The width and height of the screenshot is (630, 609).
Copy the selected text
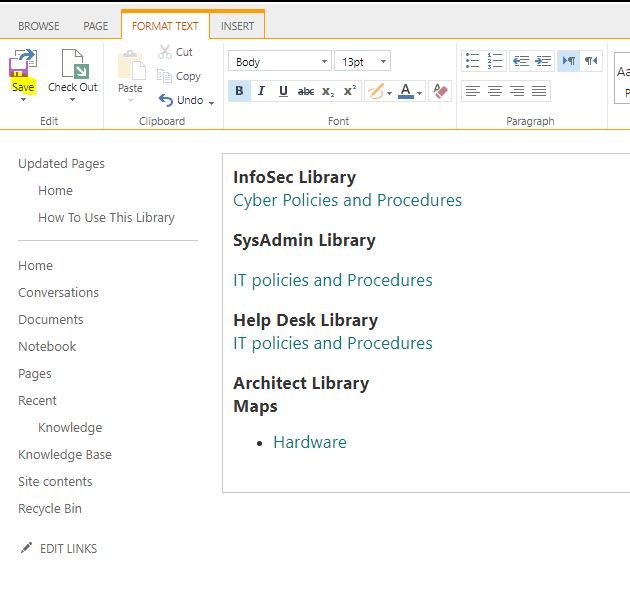coord(179,76)
